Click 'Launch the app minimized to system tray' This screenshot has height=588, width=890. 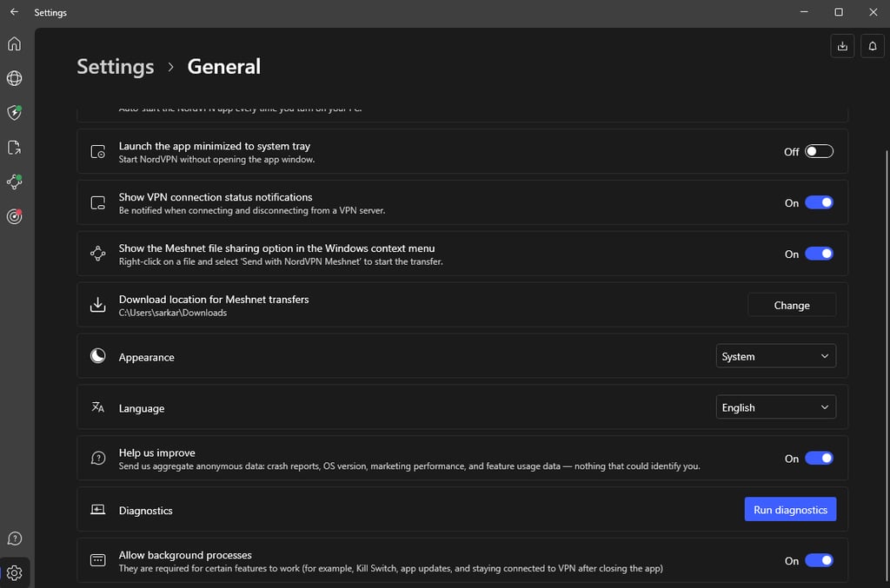coord(215,146)
